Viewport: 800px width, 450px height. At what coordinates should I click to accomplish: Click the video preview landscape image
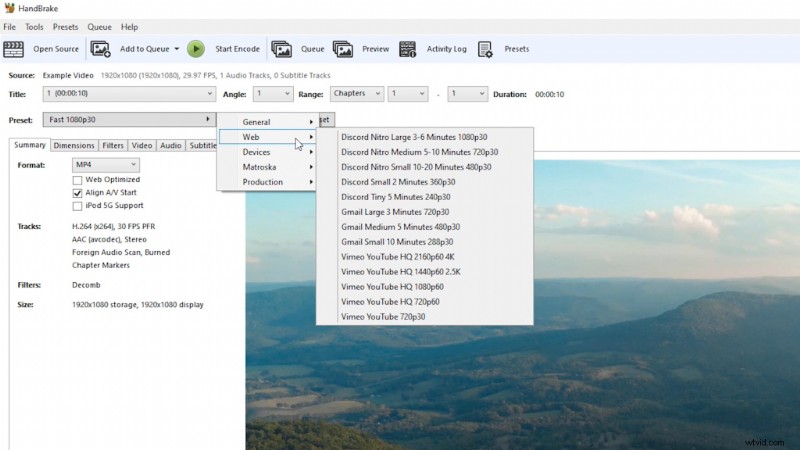[522, 305]
